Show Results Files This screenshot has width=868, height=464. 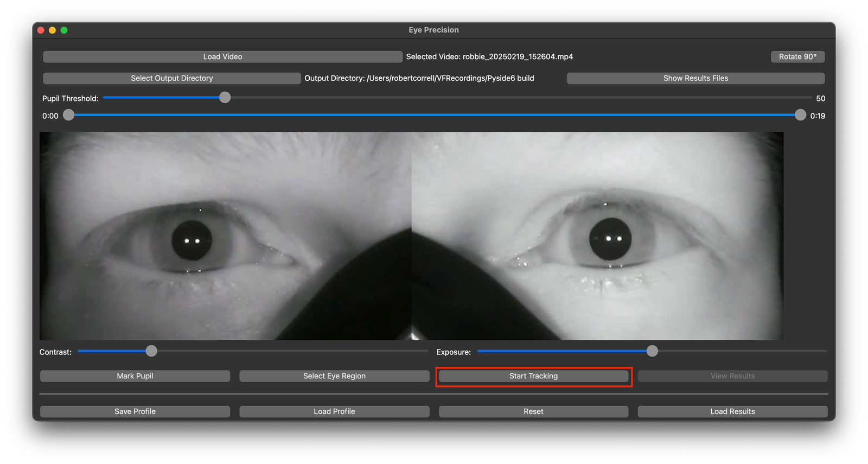(695, 78)
